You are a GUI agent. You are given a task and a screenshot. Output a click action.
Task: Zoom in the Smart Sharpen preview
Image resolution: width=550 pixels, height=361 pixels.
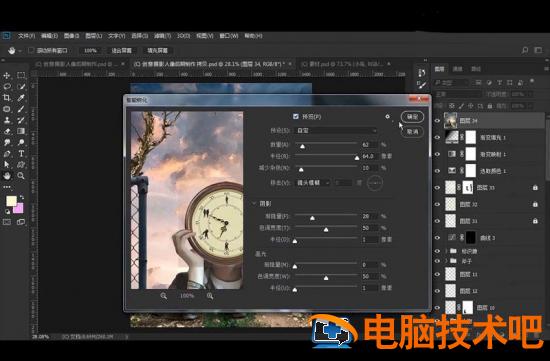click(210, 296)
